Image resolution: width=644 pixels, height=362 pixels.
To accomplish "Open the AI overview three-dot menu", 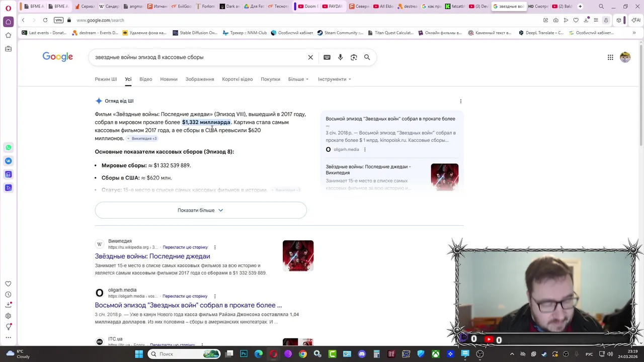I will point(460,101).
